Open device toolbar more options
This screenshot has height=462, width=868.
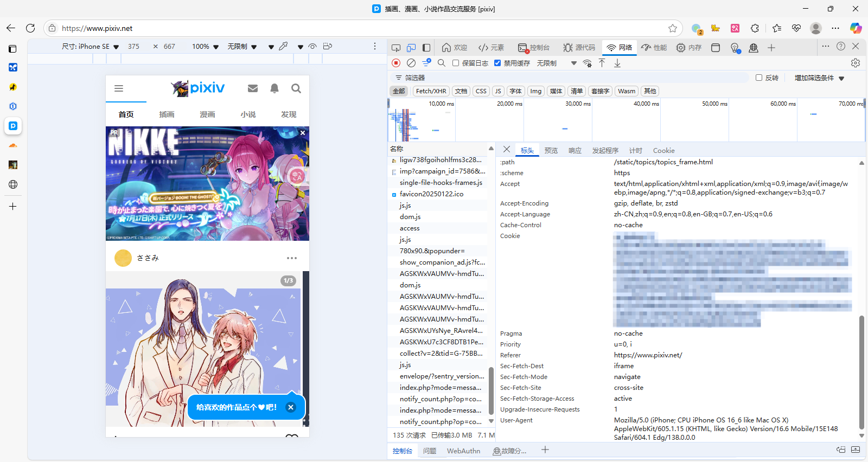coord(375,47)
